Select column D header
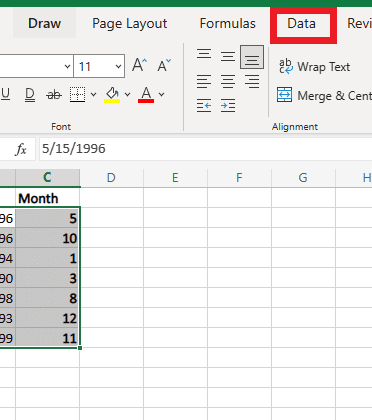 pos(111,178)
